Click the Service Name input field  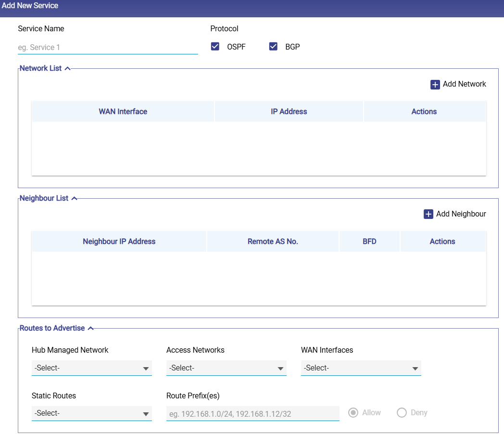108,47
